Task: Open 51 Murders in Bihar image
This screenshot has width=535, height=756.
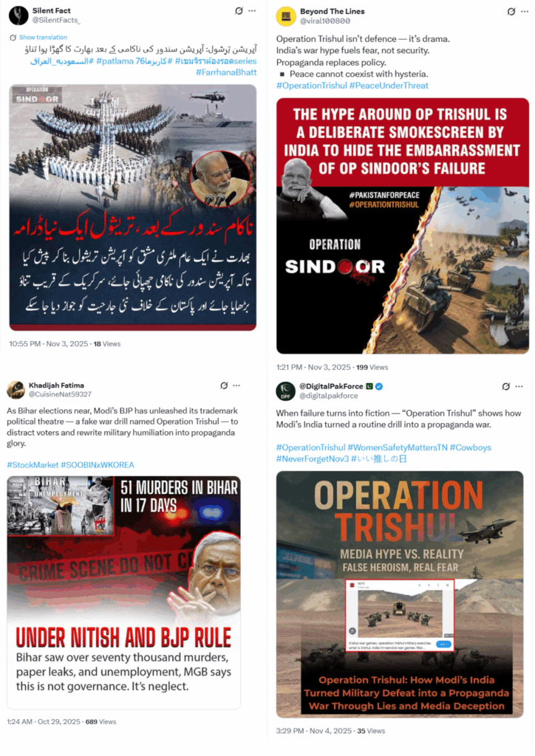Action: pyautogui.click(x=123, y=593)
